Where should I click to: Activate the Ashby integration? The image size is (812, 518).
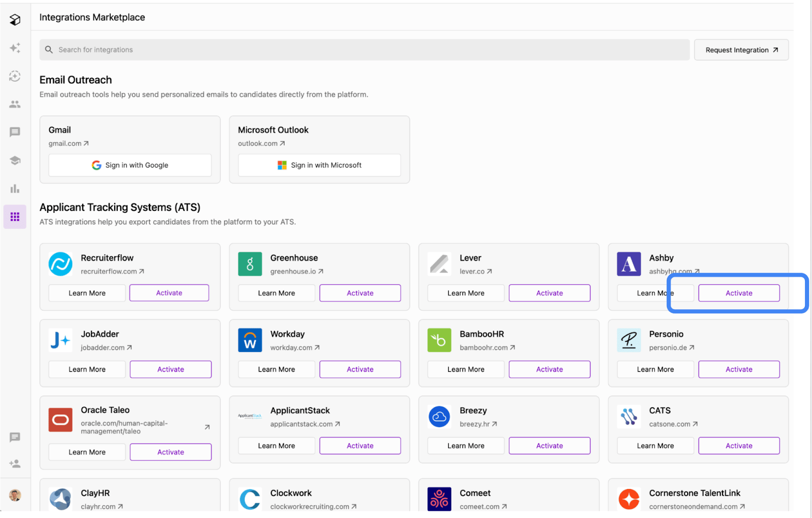click(739, 293)
